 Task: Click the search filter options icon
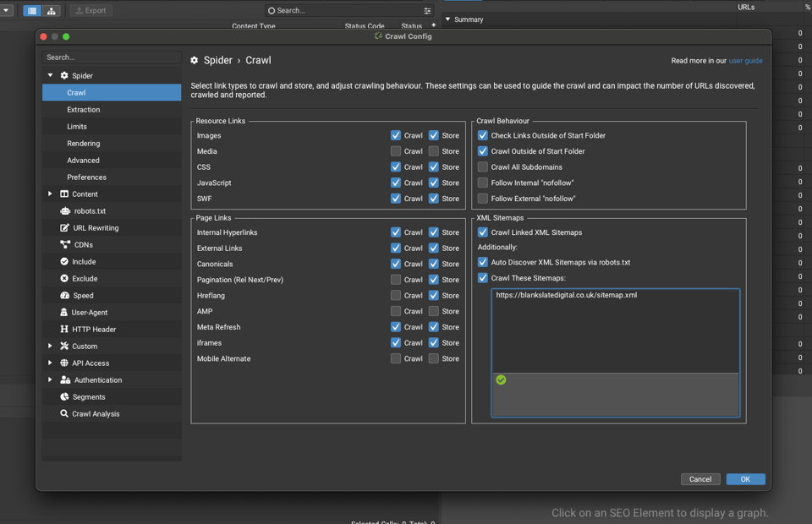point(427,10)
